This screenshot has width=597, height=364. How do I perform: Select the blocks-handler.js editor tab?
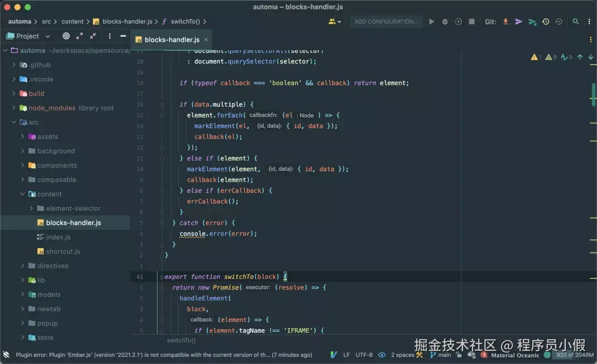pyautogui.click(x=172, y=40)
